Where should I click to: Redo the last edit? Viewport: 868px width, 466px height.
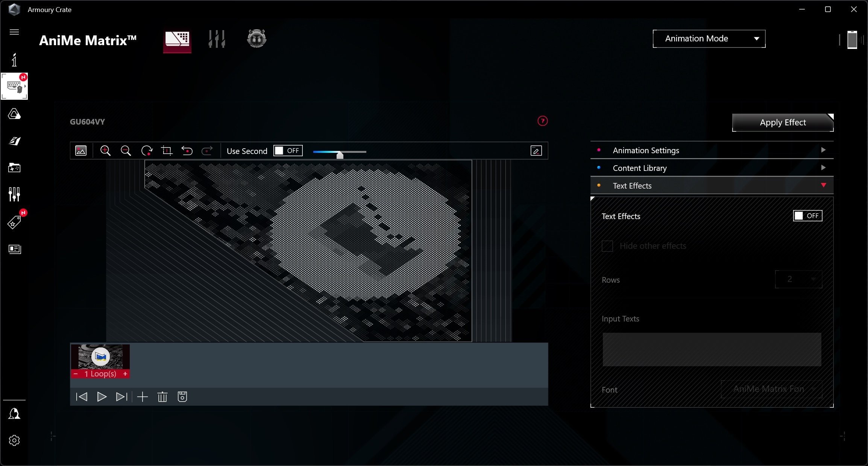[x=207, y=151]
